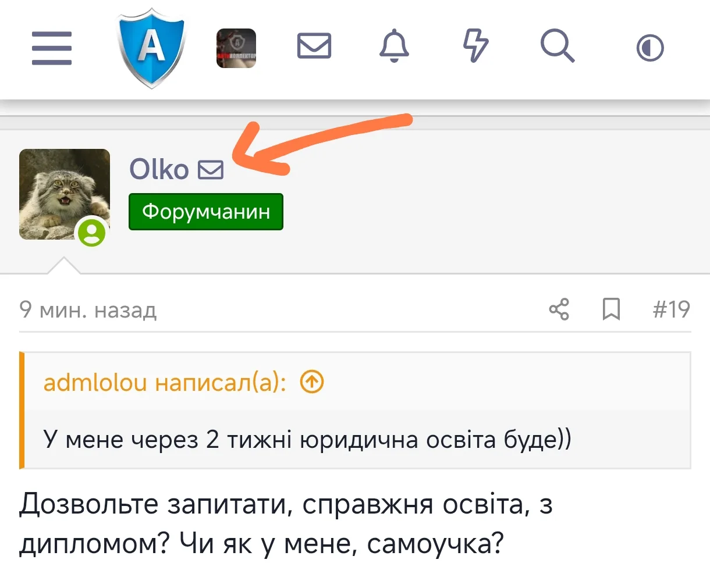Select the #19 post number
The height and width of the screenshot is (588, 710).
671,310
